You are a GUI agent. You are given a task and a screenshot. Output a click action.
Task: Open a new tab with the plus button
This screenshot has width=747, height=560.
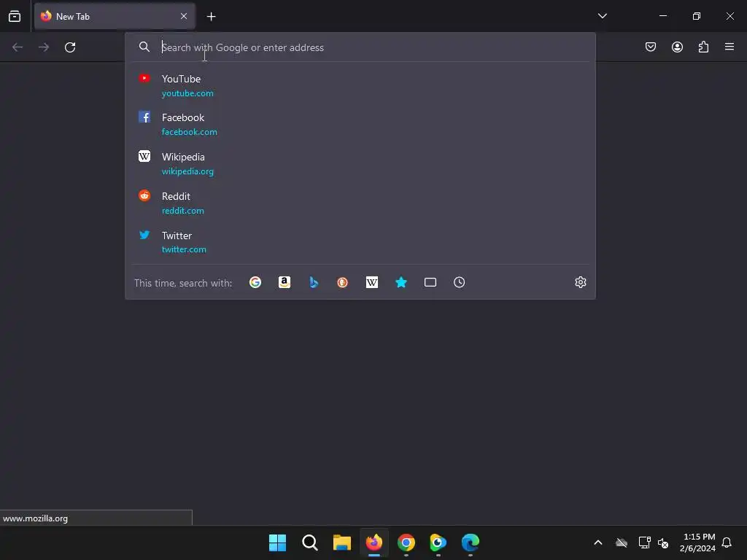tap(211, 17)
